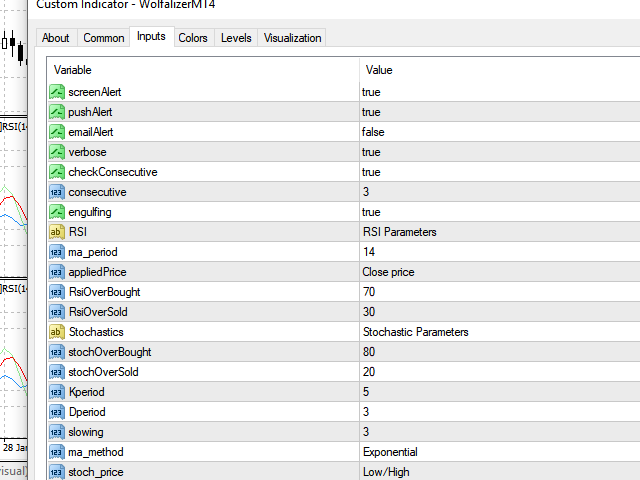Select the appliedPrice value Close price
The height and width of the screenshot is (480, 640).
(389, 272)
